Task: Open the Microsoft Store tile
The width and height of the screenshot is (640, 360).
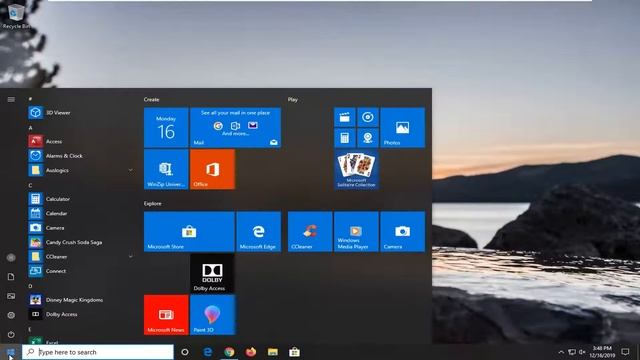Action: pyautogui.click(x=189, y=231)
